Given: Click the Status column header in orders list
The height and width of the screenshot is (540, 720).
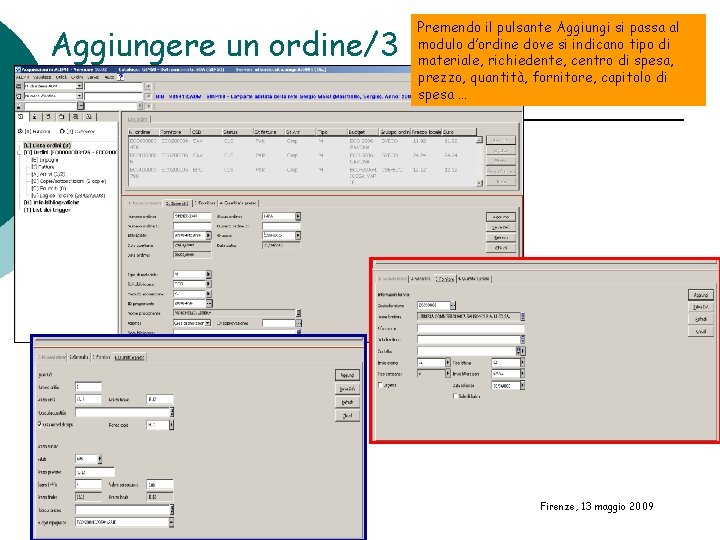Looking at the screenshot, I should pyautogui.click(x=237, y=132).
